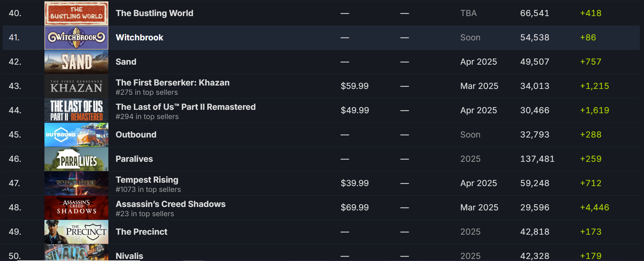Open the Nivalis game thumbnail
Image resolution: width=644 pixels, height=261 pixels.
76,253
